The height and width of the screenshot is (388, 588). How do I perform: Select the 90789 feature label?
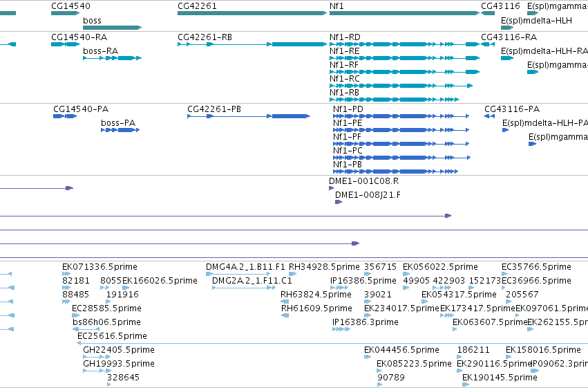click(391, 378)
